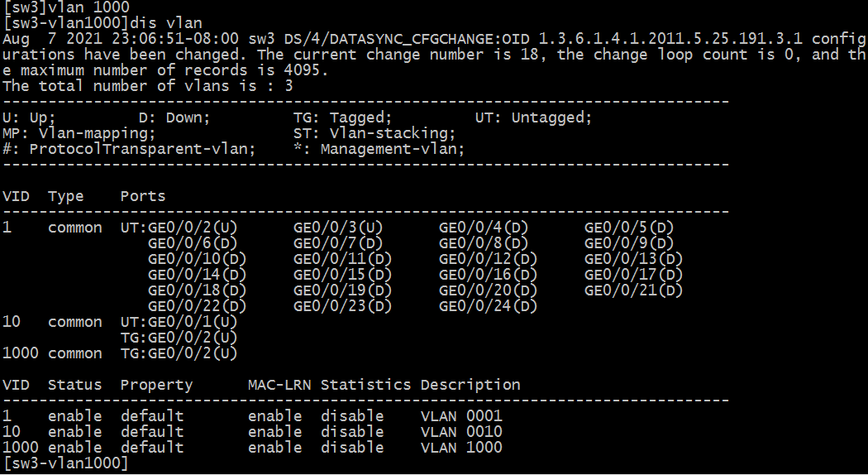
Task: Click the 'VLAN 0001' description text
Action: 461,416
